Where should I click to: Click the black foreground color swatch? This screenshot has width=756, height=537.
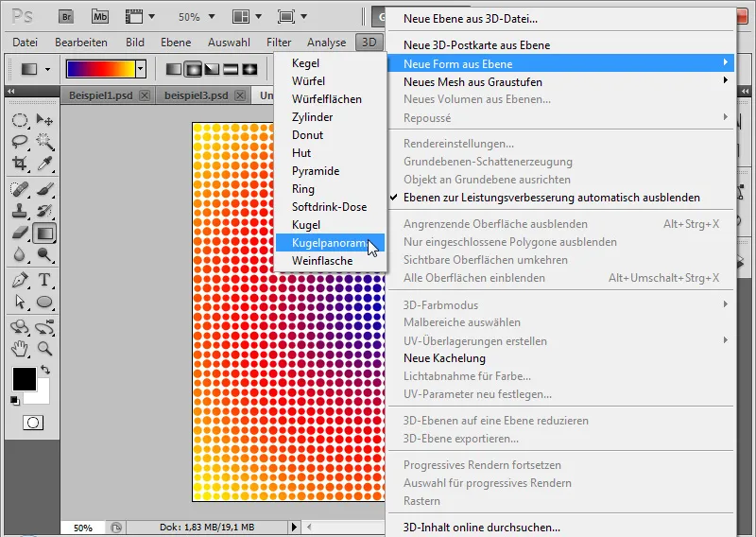coord(25,379)
